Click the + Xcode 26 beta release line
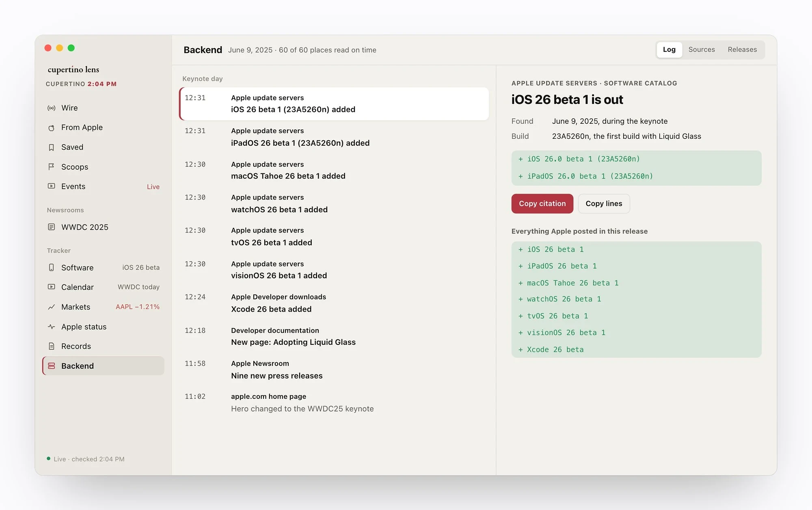The height and width of the screenshot is (510, 812). coord(551,349)
